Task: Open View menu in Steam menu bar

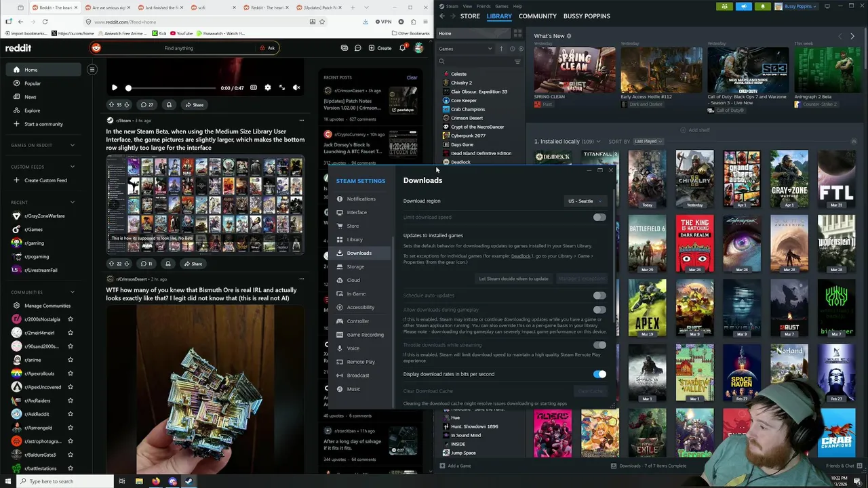Action: [467, 6]
